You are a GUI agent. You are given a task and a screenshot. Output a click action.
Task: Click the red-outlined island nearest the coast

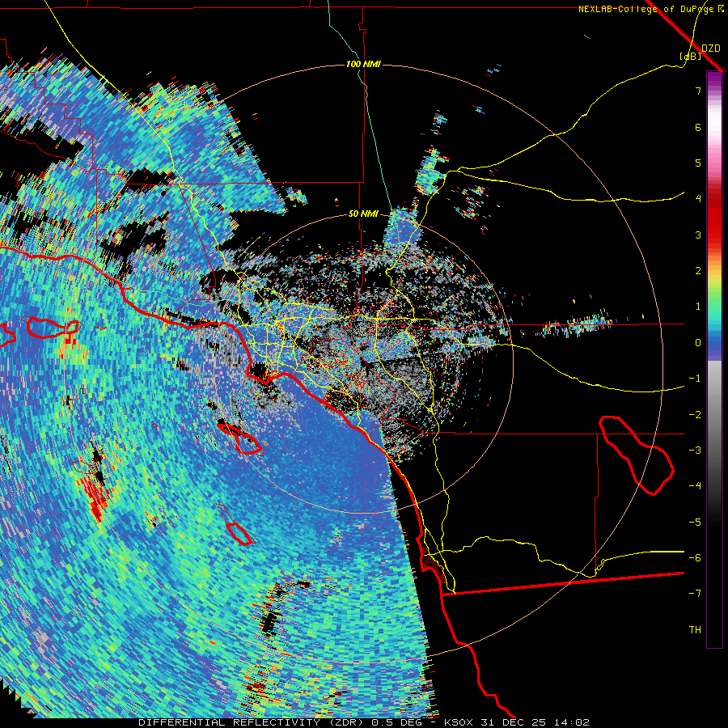(x=240, y=438)
